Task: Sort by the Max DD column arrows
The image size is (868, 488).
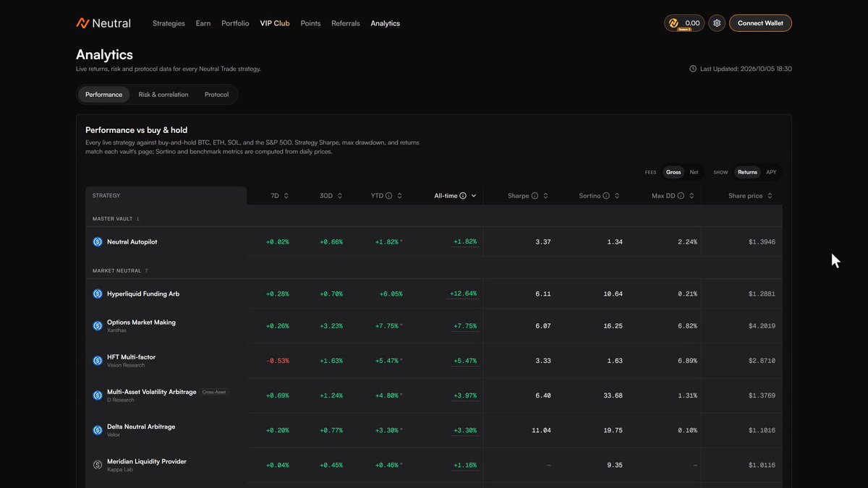Action: pyautogui.click(x=692, y=196)
